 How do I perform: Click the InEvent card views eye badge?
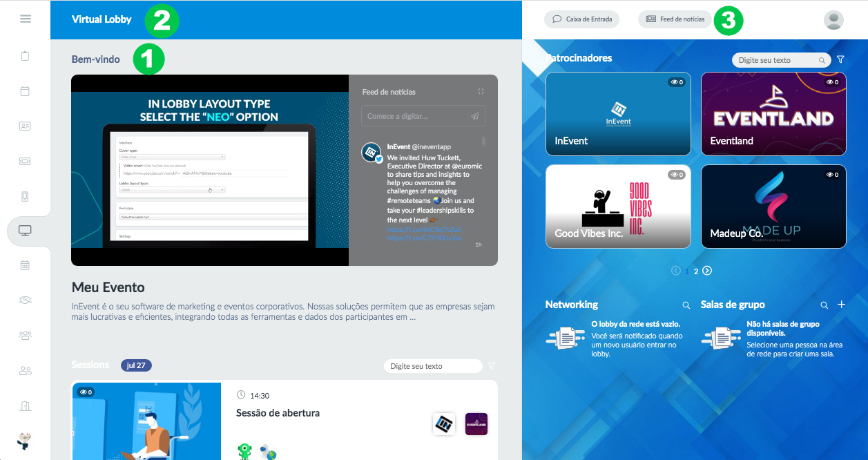coord(677,82)
